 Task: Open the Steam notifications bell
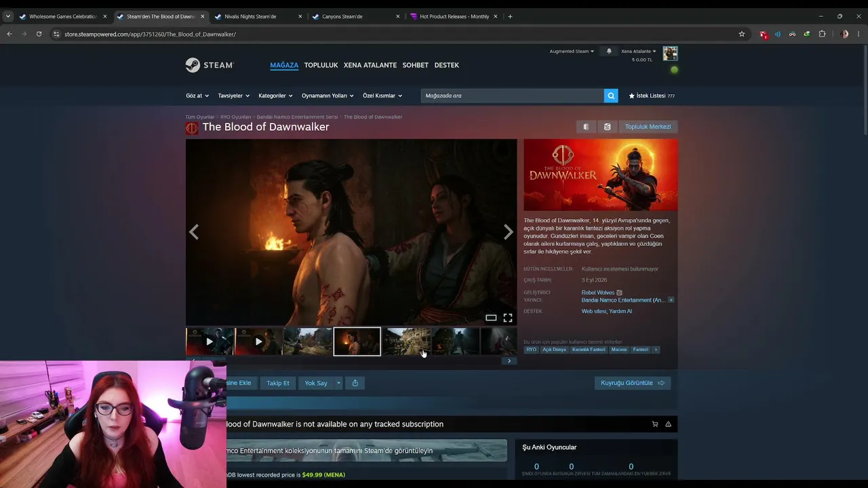coord(609,52)
